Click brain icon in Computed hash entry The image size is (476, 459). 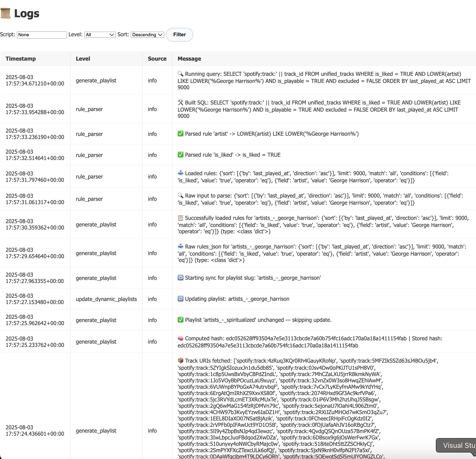[180, 338]
